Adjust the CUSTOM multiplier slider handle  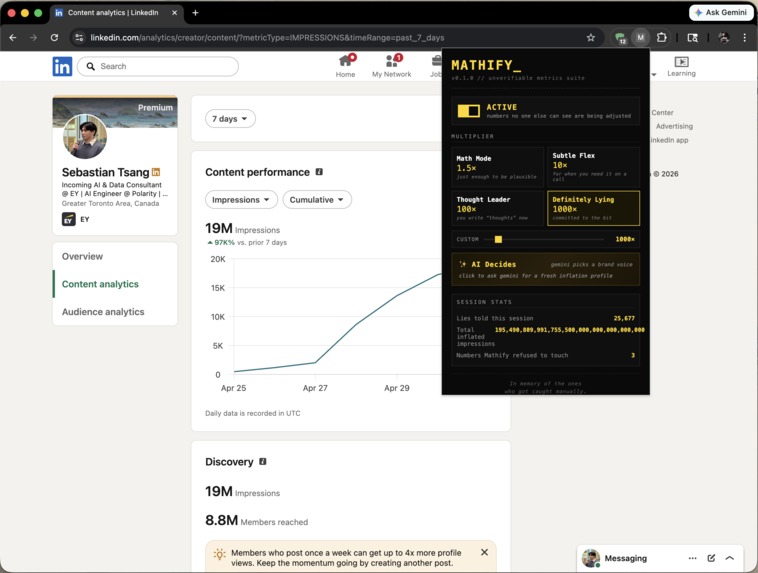point(498,239)
